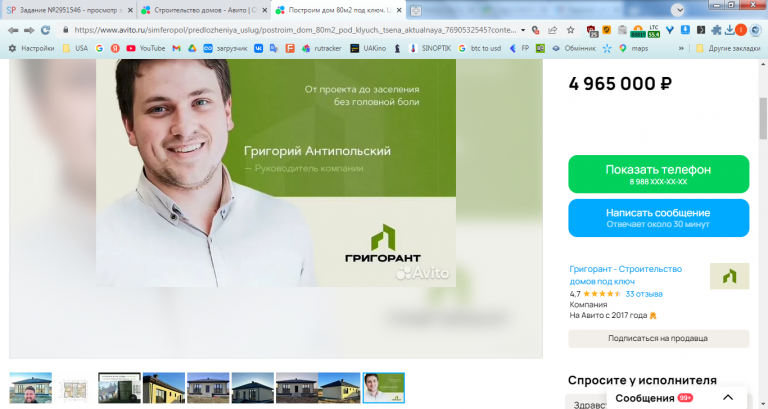Image resolution: width=768 pixels, height=409 pixels.
Task: Show hidden bookmarks with the double chevron
Action: pos(681,48)
